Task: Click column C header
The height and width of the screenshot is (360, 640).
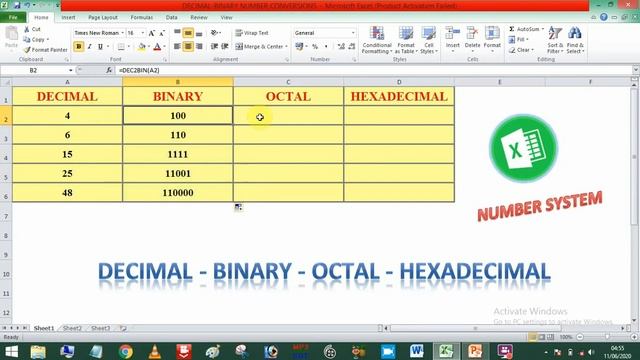Action: [x=288, y=82]
